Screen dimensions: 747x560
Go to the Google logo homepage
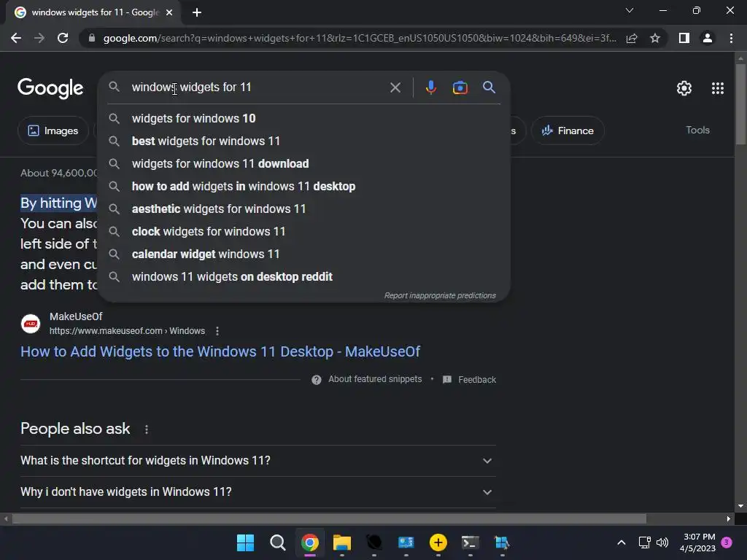(x=50, y=88)
